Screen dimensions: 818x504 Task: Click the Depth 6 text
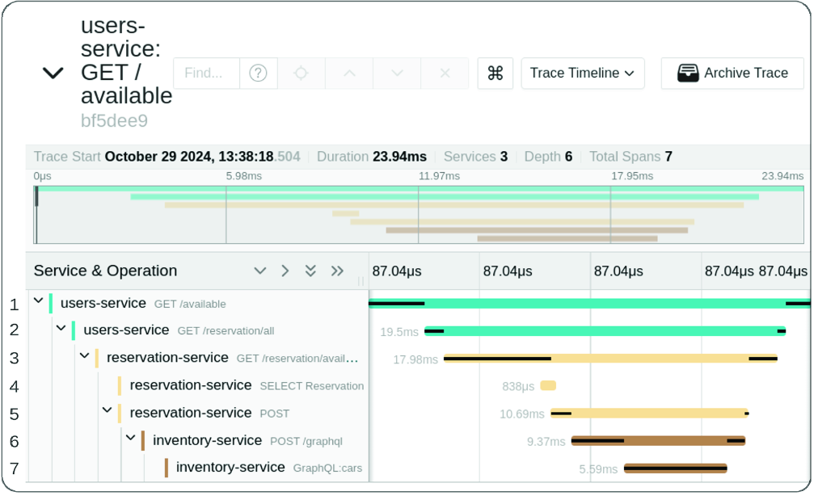pyautogui.click(x=548, y=157)
